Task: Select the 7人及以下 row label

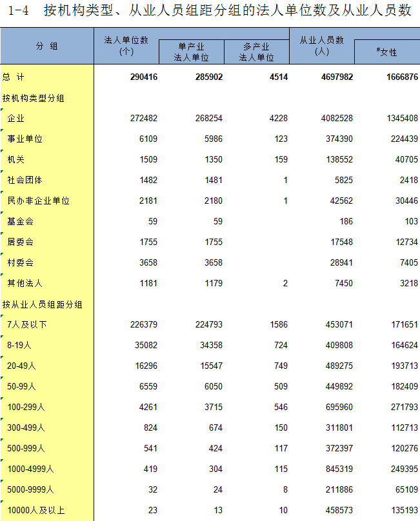Action: pos(27,324)
